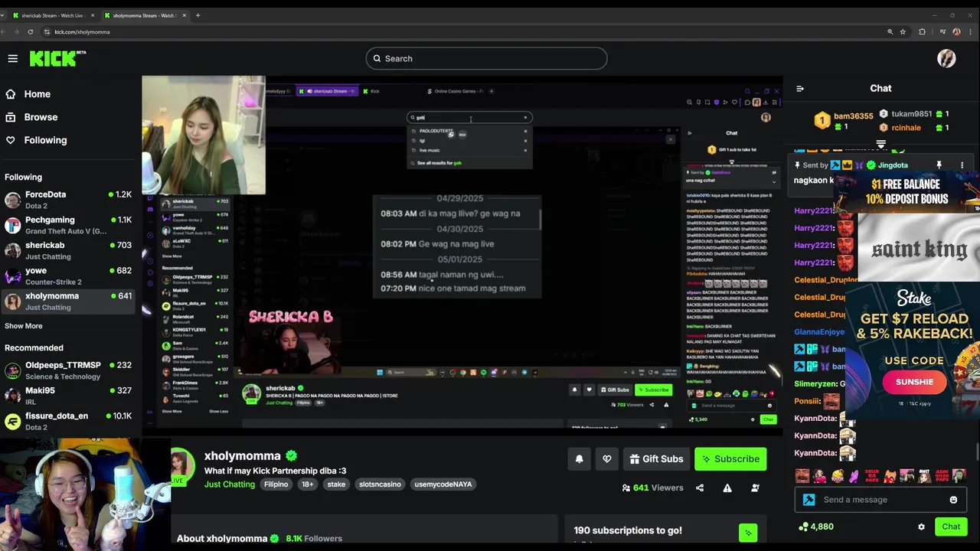Open Just Chatting category link
980x551 pixels.
(x=230, y=484)
